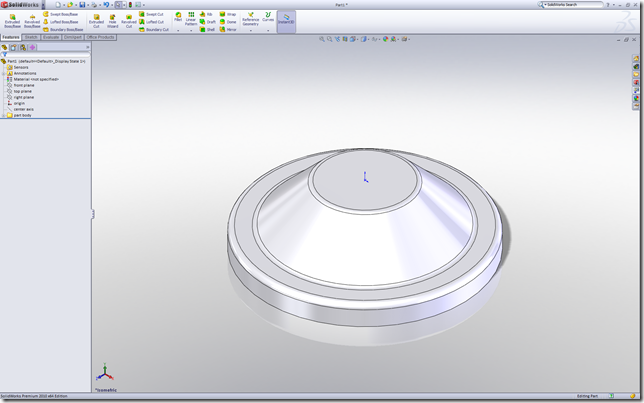
Task: Expand the Linear Pattern dropdown arrow
Action: click(191, 30)
